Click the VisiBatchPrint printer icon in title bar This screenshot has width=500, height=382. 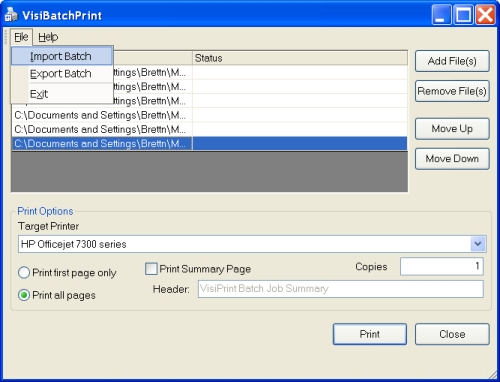pyautogui.click(x=11, y=15)
